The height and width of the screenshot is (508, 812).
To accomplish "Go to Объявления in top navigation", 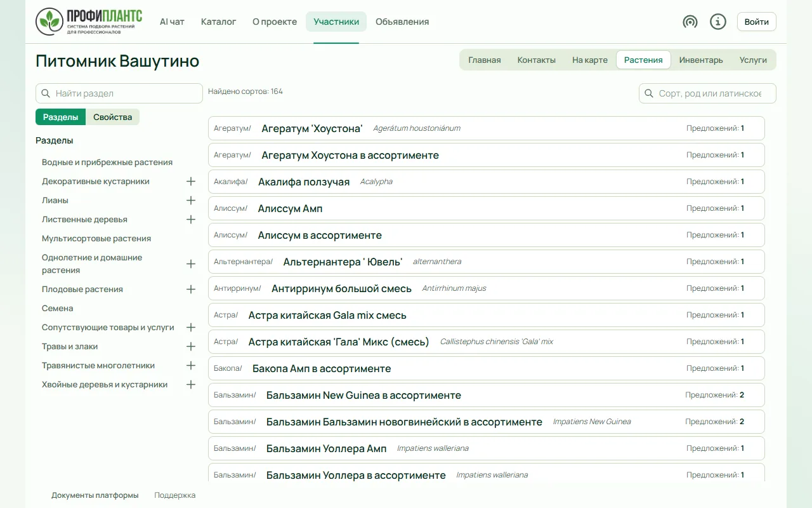I will 402,22.
